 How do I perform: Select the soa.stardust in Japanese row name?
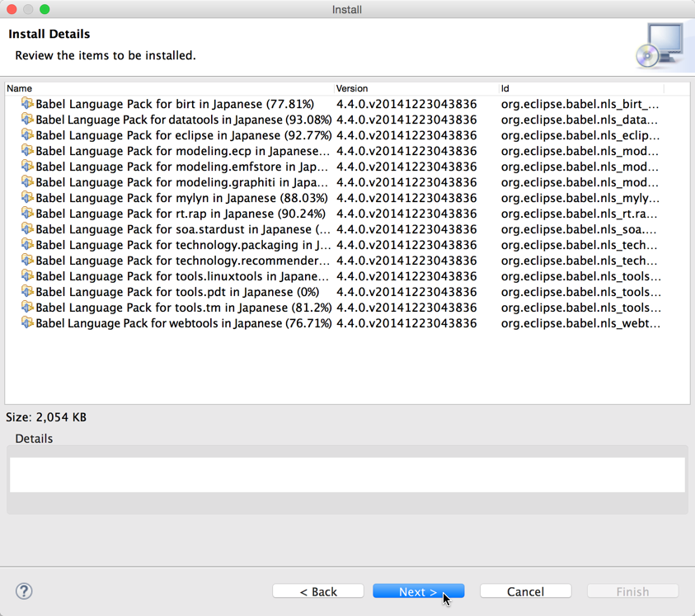pos(183,229)
